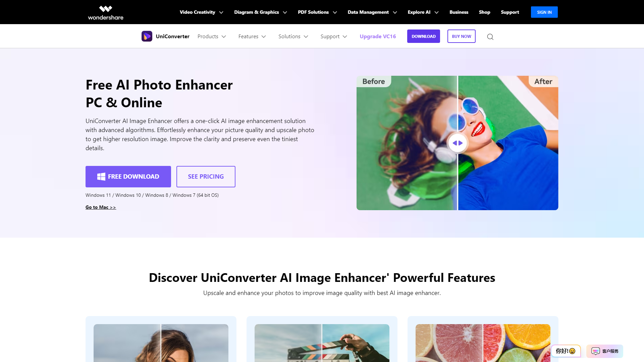Click FREE DOWNLOAD button for Windows

(x=128, y=176)
